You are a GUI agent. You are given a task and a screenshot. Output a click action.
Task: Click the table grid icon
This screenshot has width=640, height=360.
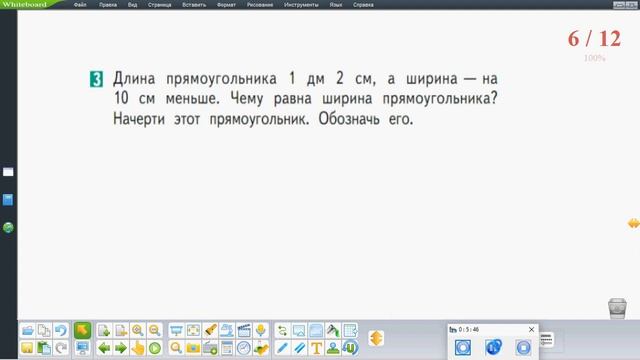pos(350,330)
